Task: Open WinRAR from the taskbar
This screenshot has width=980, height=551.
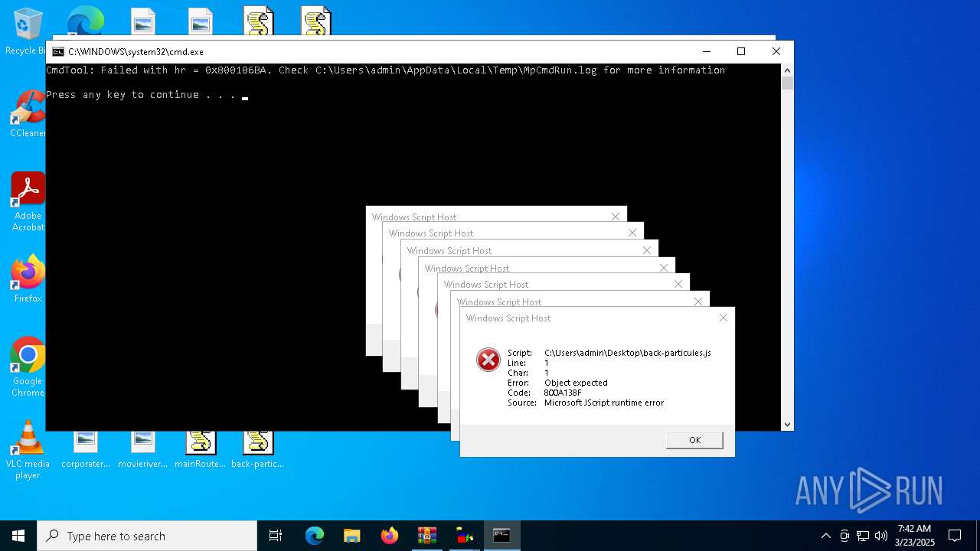Action: [x=426, y=536]
